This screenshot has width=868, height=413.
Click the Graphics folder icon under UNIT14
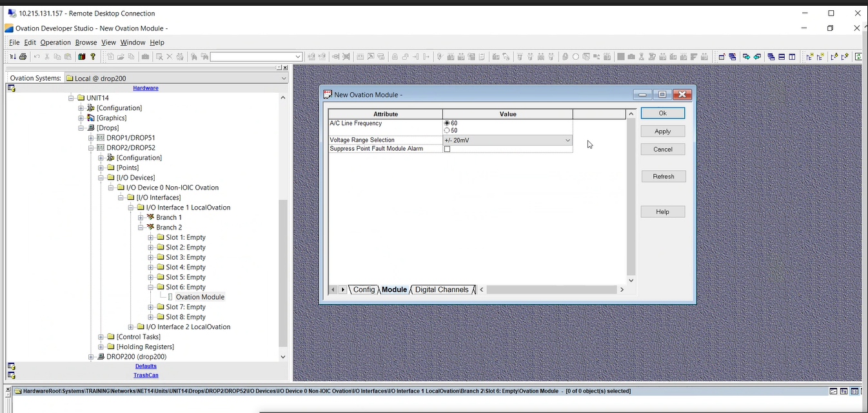[91, 118]
